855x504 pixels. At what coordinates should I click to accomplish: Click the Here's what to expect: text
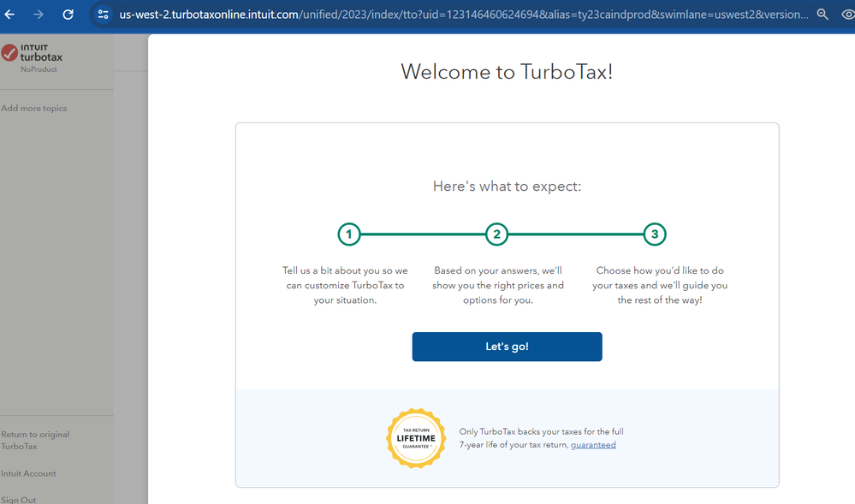(508, 187)
